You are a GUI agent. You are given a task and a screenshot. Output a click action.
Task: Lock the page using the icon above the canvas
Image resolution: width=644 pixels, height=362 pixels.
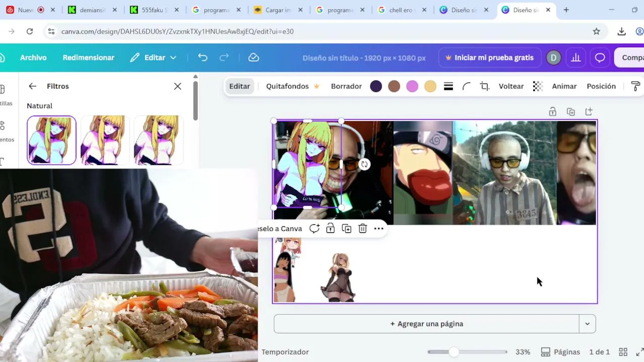point(552,112)
